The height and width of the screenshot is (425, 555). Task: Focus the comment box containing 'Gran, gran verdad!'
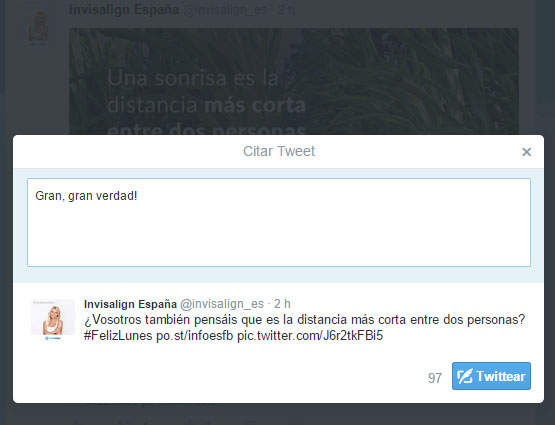(279, 222)
